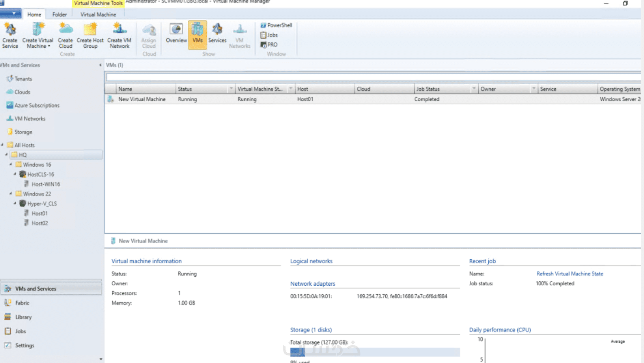This screenshot has height=363, width=644.
Task: Open the PRO window from the ribbon
Action: click(x=269, y=45)
